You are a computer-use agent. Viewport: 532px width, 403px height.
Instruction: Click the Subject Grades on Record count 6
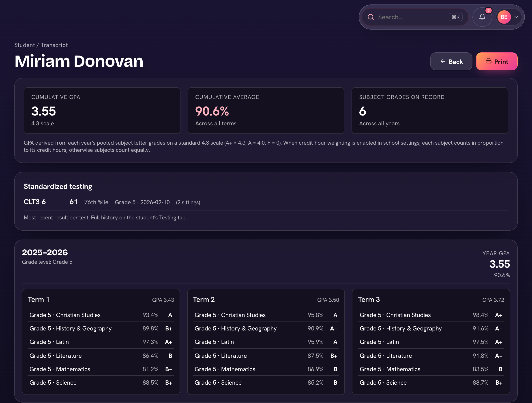coord(363,111)
